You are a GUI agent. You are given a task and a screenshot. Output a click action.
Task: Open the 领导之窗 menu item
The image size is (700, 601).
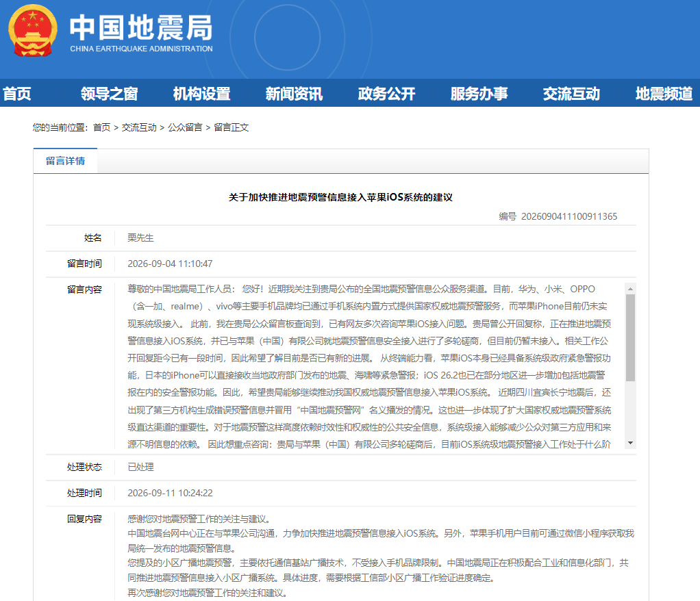[109, 94]
